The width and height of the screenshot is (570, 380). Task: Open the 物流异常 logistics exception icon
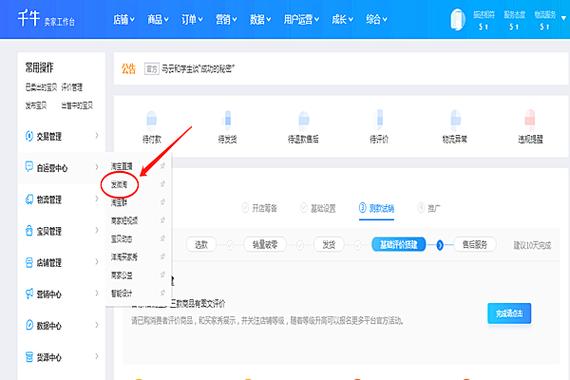pos(455,118)
